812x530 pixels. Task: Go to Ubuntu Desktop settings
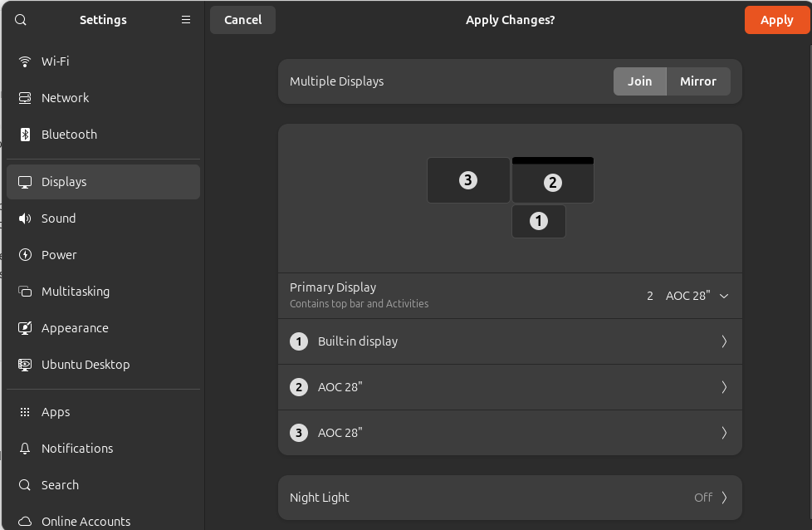coord(86,365)
